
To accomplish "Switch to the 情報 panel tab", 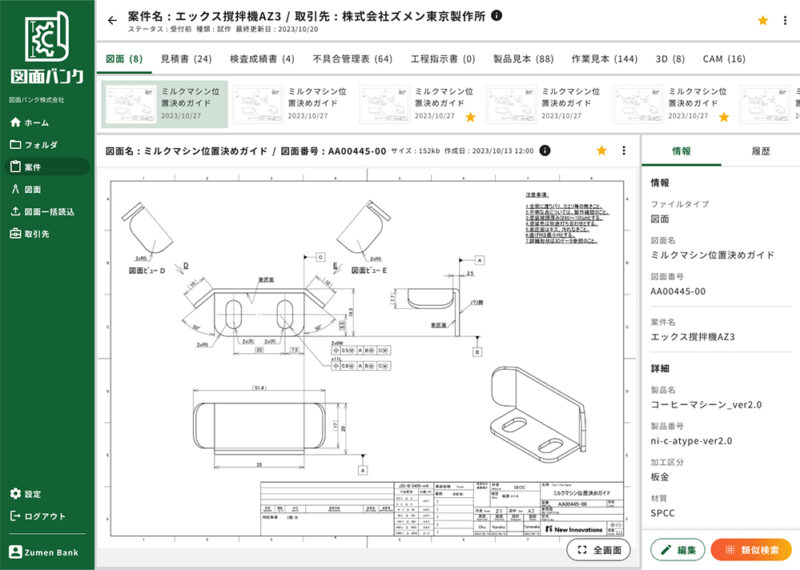I will click(x=681, y=151).
